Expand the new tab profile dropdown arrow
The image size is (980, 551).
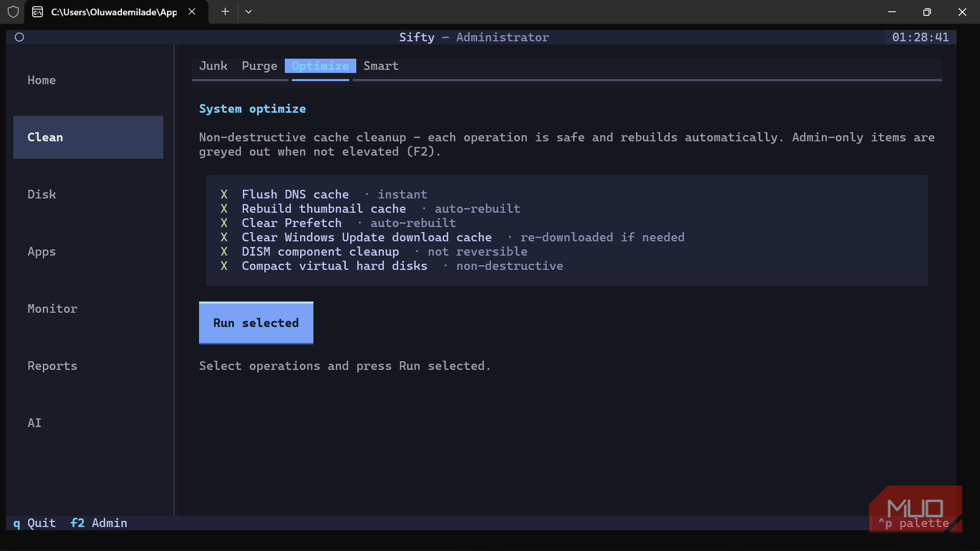[x=249, y=12]
